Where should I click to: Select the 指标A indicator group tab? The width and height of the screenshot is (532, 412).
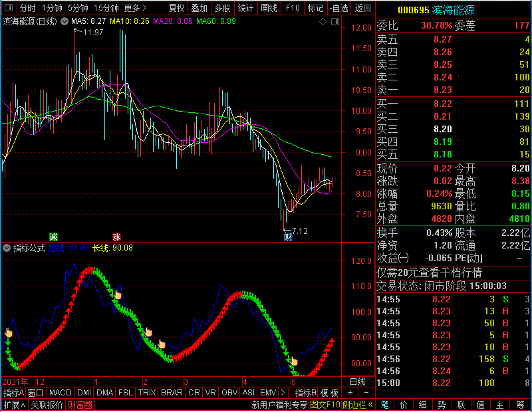(13, 393)
